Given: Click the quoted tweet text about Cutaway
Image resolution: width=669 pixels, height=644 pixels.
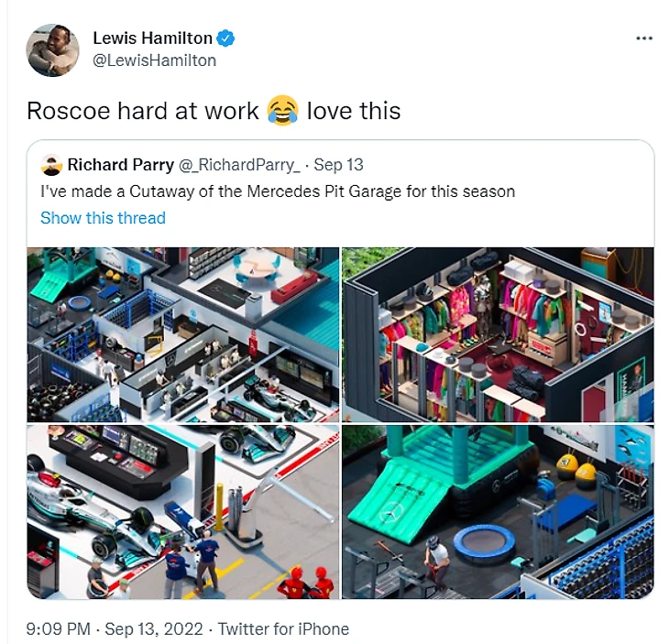Looking at the screenshot, I should (x=278, y=191).
